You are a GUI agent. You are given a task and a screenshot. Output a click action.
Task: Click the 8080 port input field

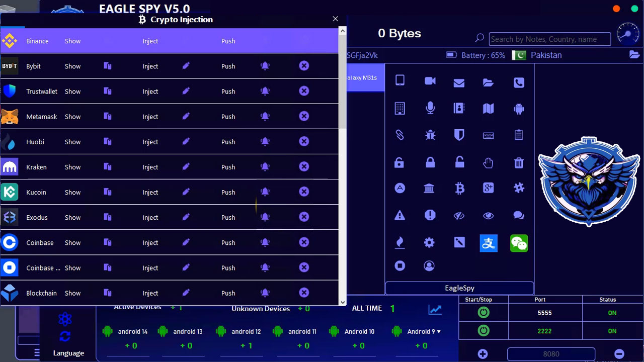pos(551,353)
